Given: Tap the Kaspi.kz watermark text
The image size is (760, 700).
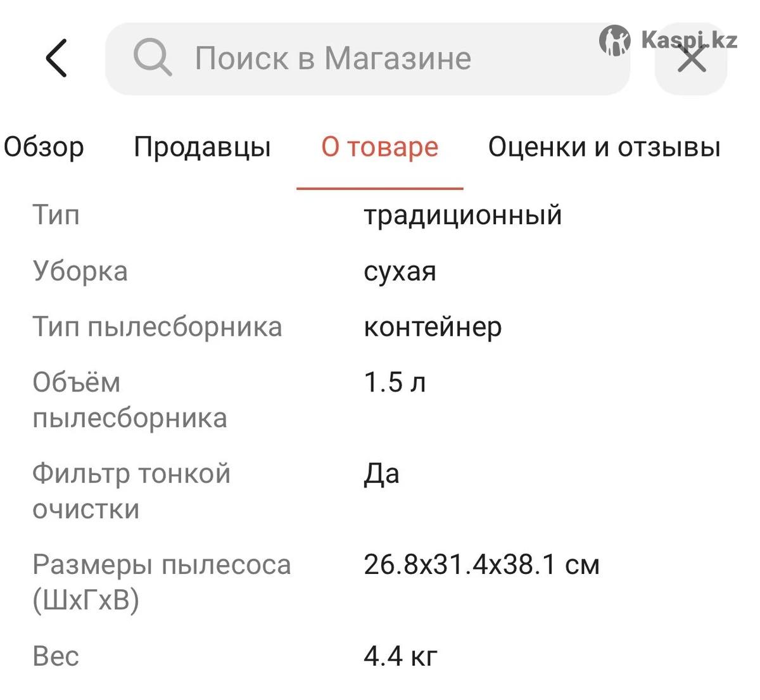Looking at the screenshot, I should pos(689,40).
